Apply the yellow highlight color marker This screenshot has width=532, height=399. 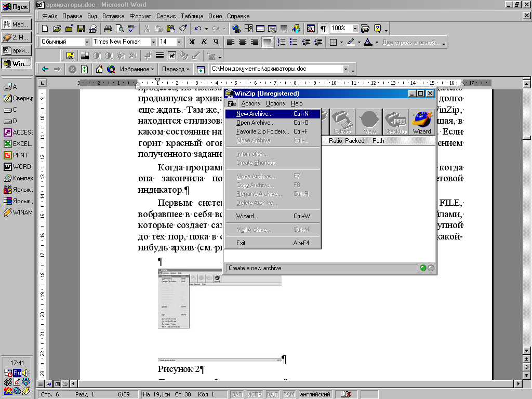click(x=351, y=42)
